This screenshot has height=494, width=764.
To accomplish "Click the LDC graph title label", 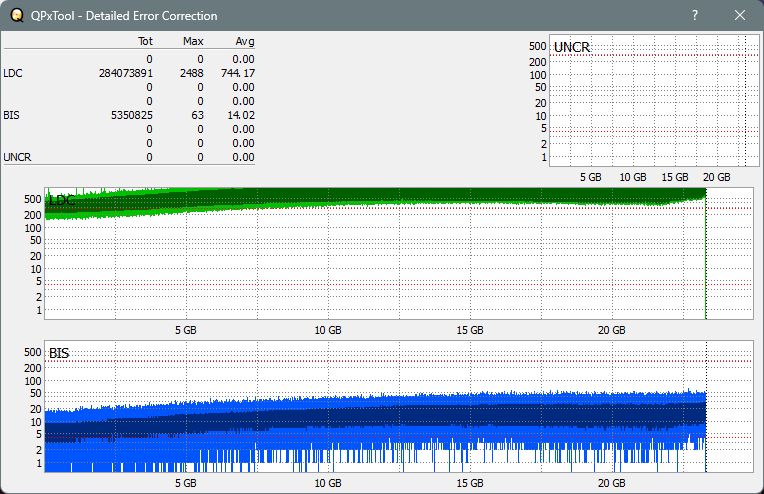I will (61, 200).
